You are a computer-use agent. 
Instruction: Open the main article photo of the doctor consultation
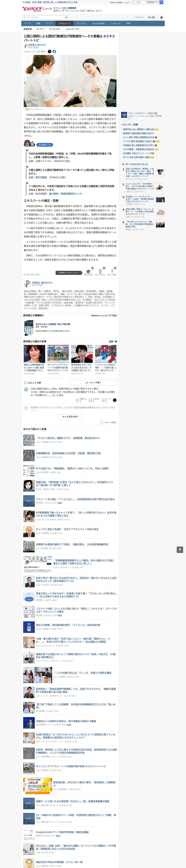70,81
